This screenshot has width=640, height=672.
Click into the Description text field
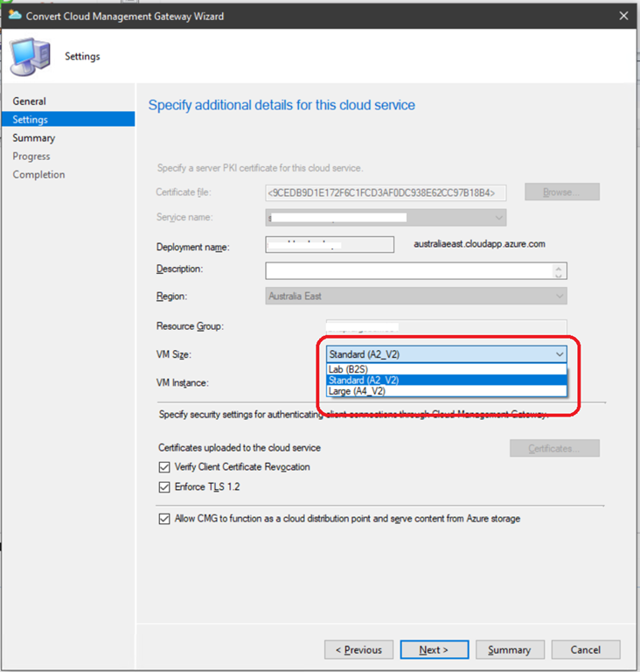coord(411,270)
